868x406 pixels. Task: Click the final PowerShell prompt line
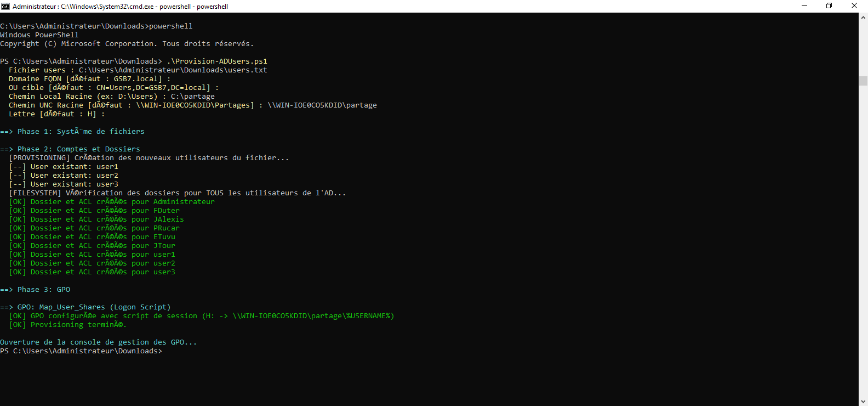click(x=81, y=351)
